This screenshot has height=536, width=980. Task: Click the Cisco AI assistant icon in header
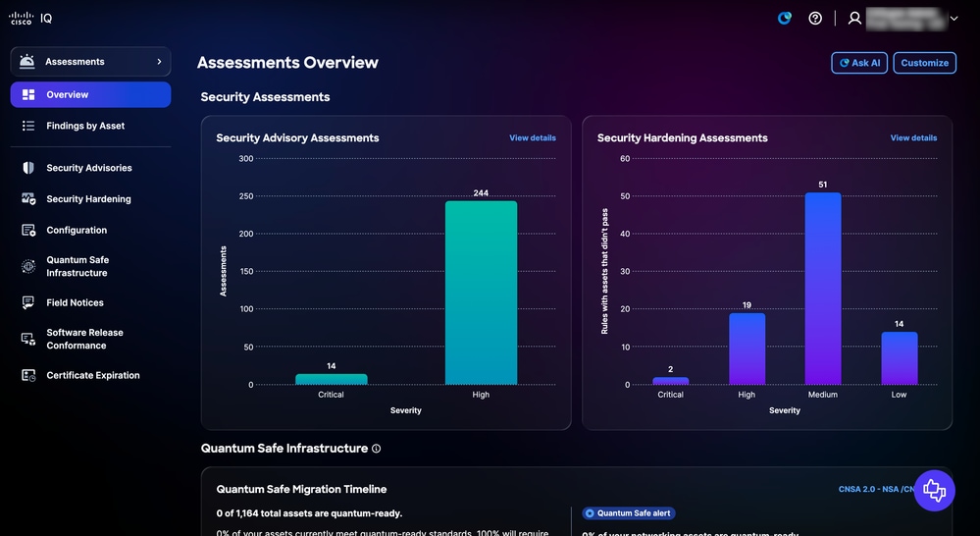[785, 18]
